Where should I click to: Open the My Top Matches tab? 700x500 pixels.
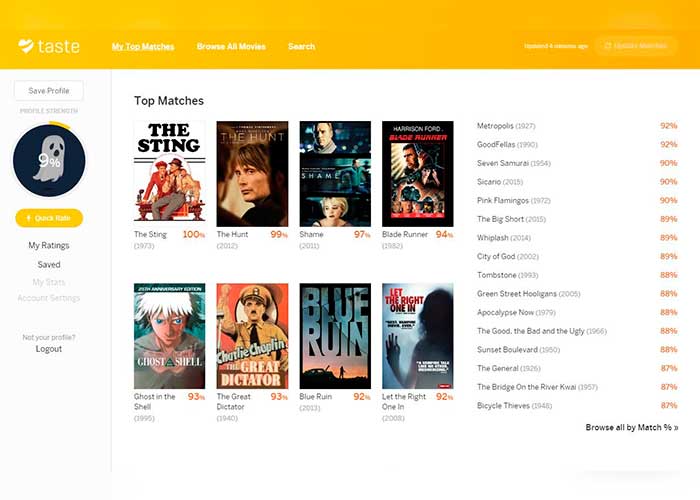point(143,46)
